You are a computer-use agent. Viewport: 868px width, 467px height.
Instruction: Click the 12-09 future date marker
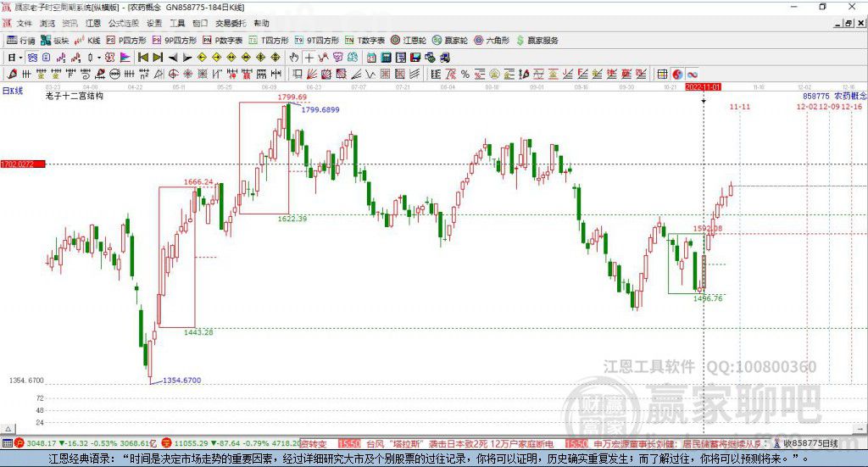(829, 107)
